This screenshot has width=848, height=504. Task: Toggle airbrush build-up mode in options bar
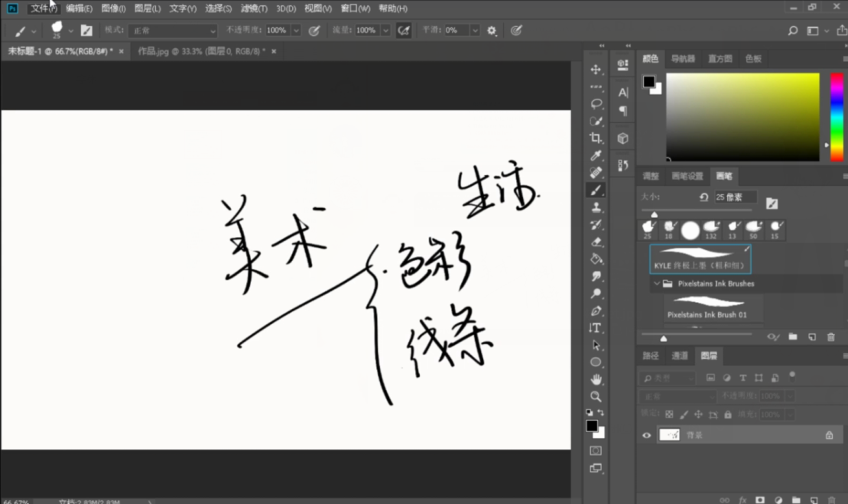[404, 31]
